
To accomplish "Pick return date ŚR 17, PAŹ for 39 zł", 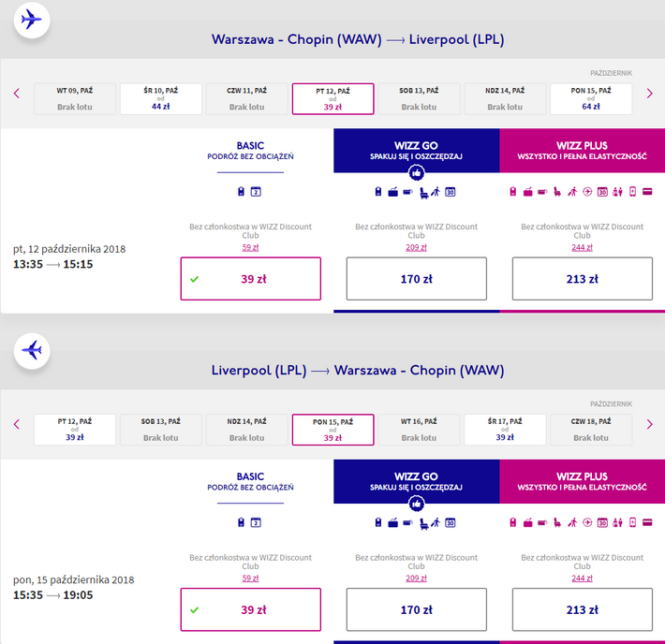I will tap(505, 430).
